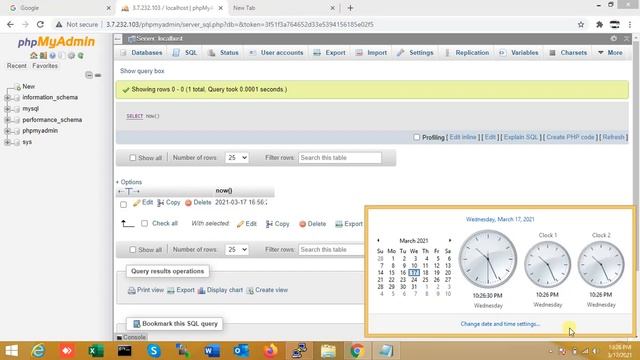Switch to the SQL tab
Image resolution: width=640 pixels, height=360 pixels.
(185, 53)
